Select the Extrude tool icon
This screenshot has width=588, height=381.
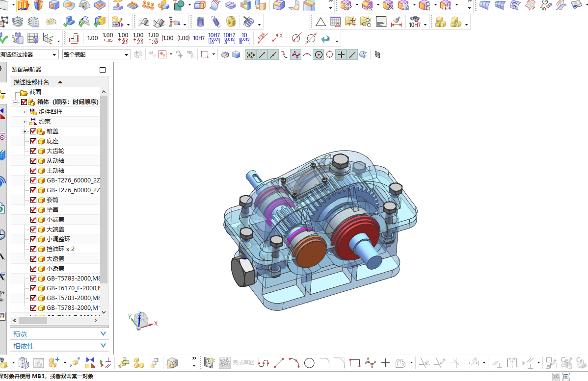[x=23, y=5]
